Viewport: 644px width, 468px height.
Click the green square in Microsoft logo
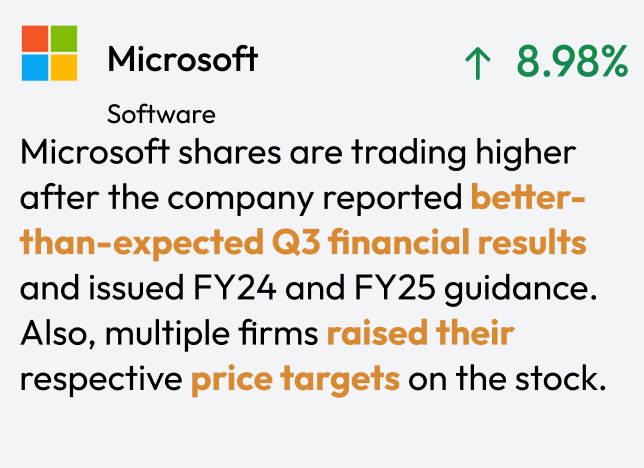[x=64, y=38]
